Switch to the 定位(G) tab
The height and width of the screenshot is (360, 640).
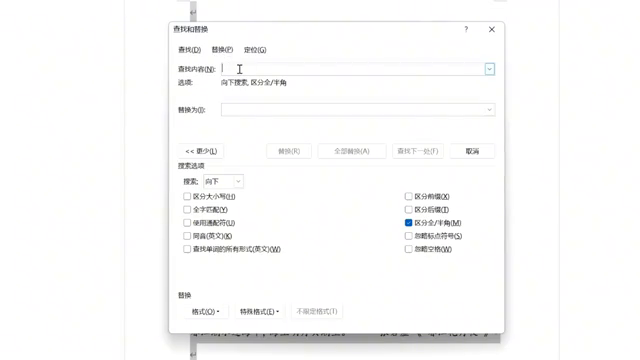click(255, 50)
